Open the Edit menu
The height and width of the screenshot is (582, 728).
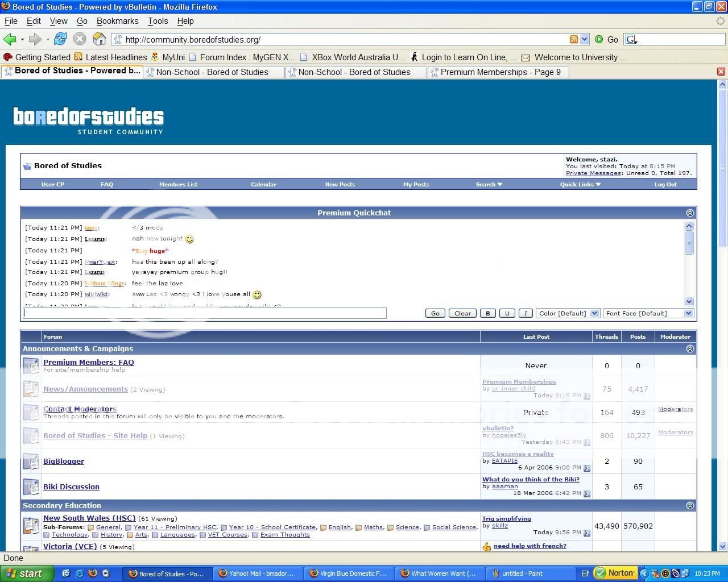click(34, 21)
